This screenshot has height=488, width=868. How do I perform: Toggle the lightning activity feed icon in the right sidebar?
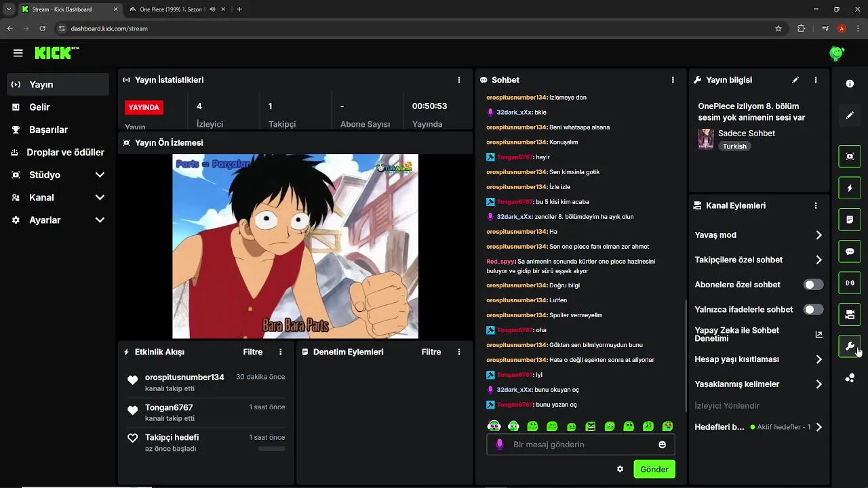[x=850, y=188]
